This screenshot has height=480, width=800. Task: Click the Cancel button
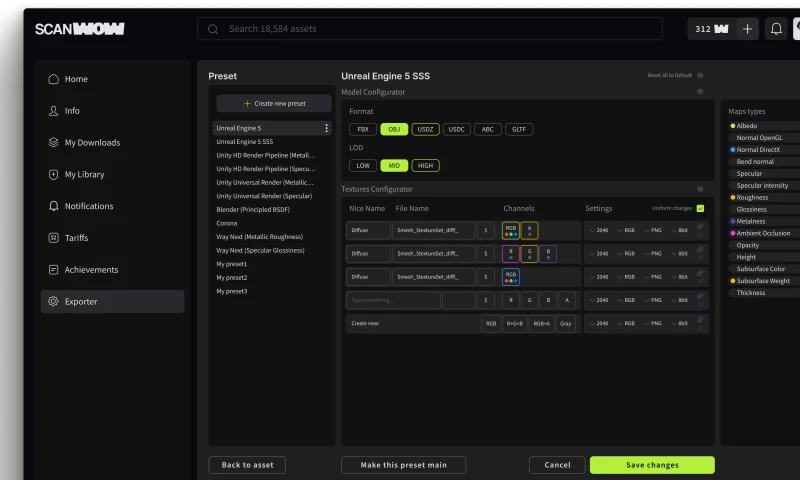(x=557, y=465)
